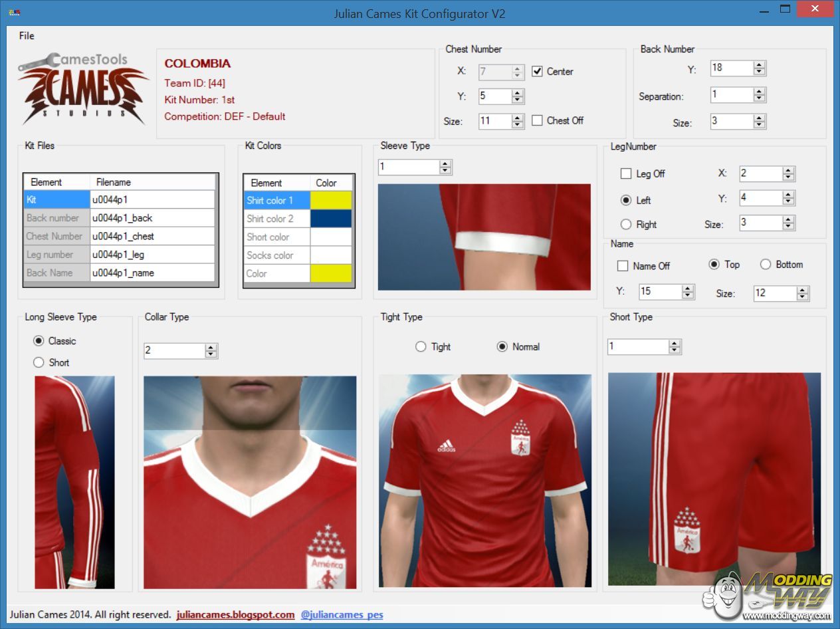
Task: Uncheck the Center checkbox for chest number
Action: 538,72
